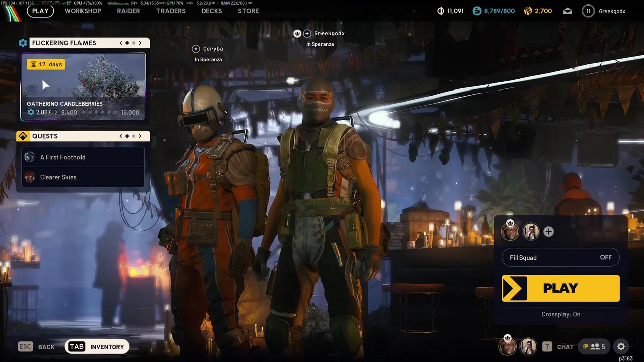The width and height of the screenshot is (644, 362).
Task: Click squad leader avatar in play panel
Action: pyautogui.click(x=510, y=231)
